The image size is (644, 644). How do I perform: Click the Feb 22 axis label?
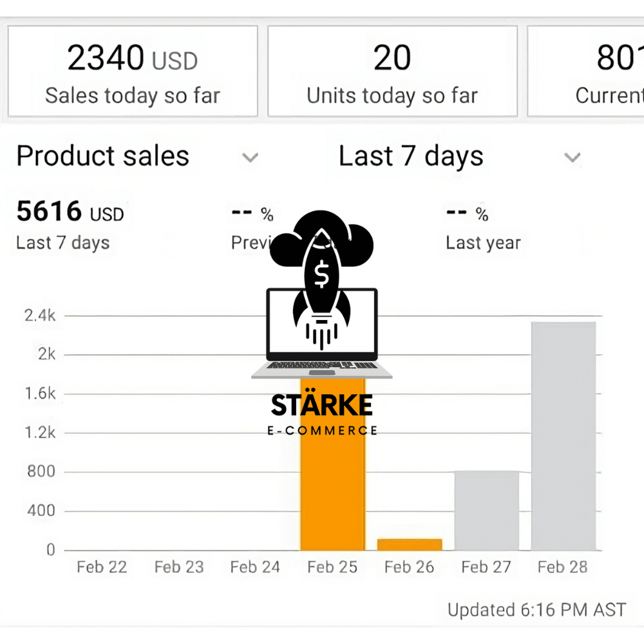102,567
